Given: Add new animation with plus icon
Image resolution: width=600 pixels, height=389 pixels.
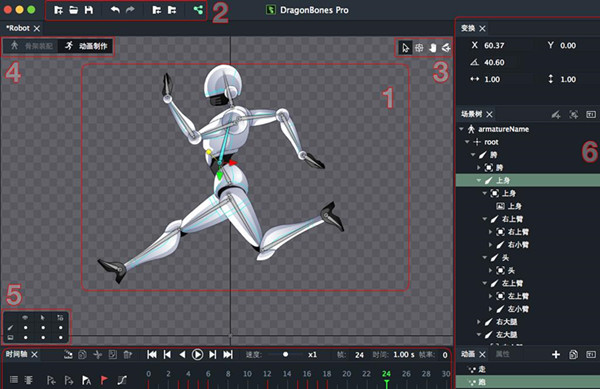Looking at the screenshot, I should [x=556, y=355].
